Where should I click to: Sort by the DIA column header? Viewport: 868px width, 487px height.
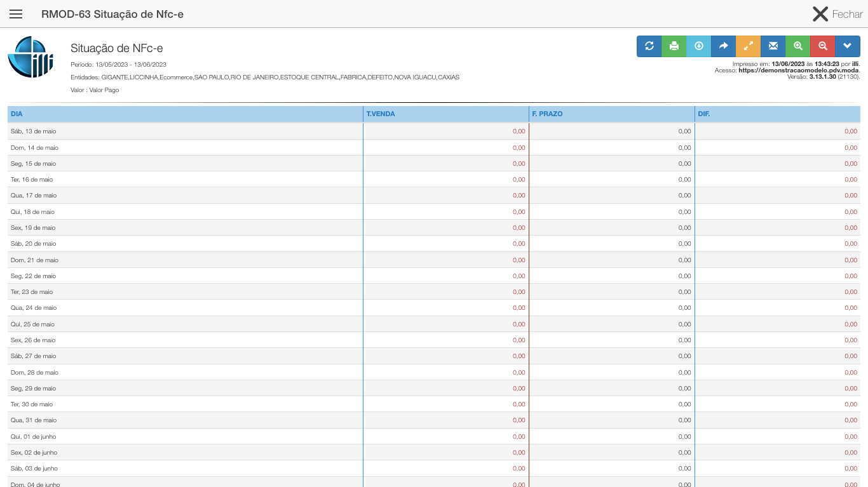pos(17,114)
